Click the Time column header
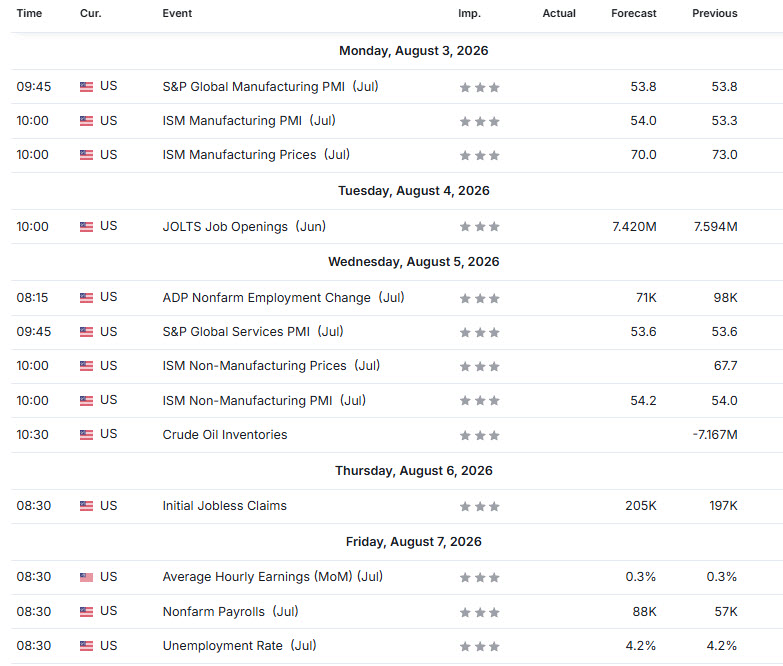The image size is (783, 666). (29, 13)
